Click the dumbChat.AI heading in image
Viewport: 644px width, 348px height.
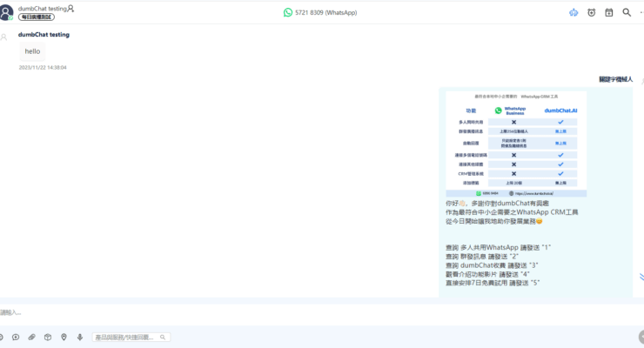(x=560, y=110)
